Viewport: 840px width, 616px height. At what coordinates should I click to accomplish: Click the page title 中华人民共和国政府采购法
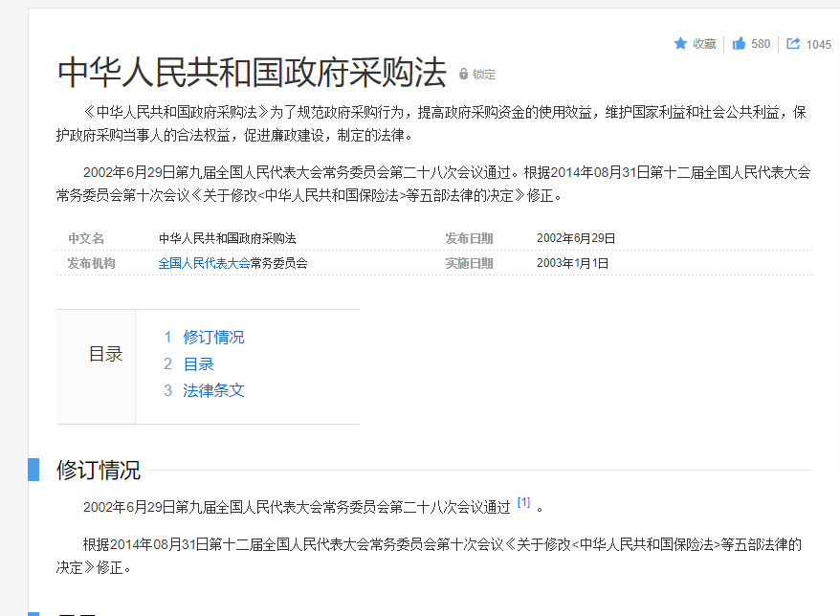click(x=252, y=73)
